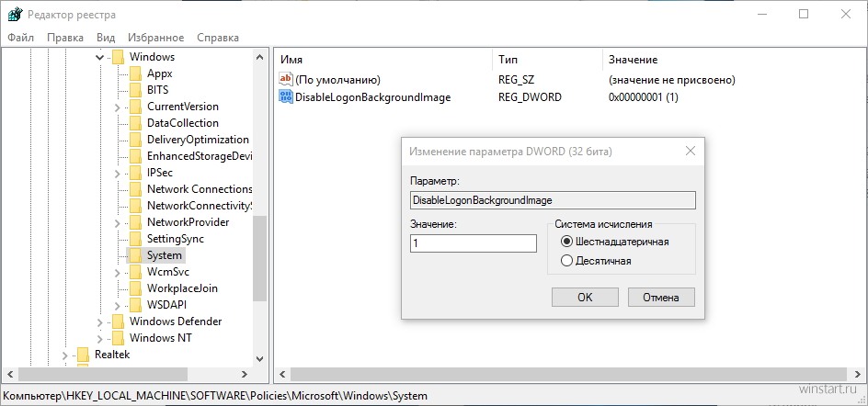Collapse the Windows key in the tree

coord(100,57)
